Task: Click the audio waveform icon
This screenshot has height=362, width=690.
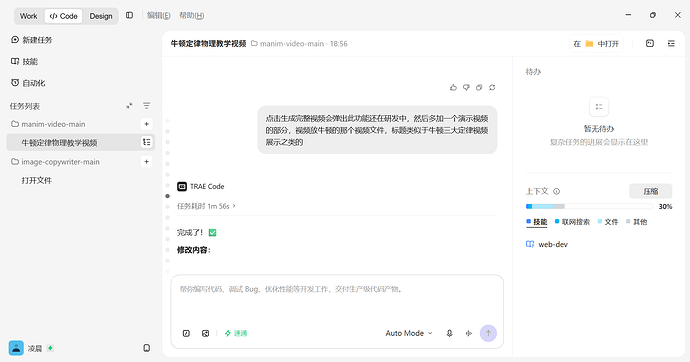Action: 469,333
